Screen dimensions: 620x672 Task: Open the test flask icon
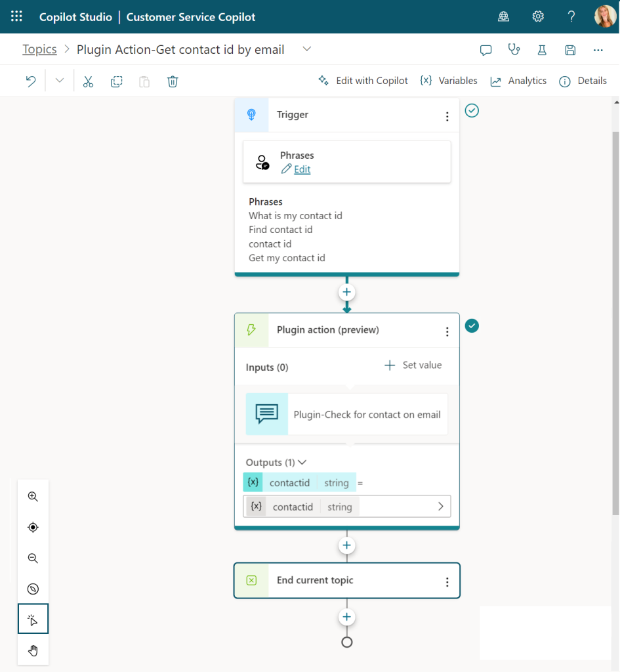click(542, 50)
